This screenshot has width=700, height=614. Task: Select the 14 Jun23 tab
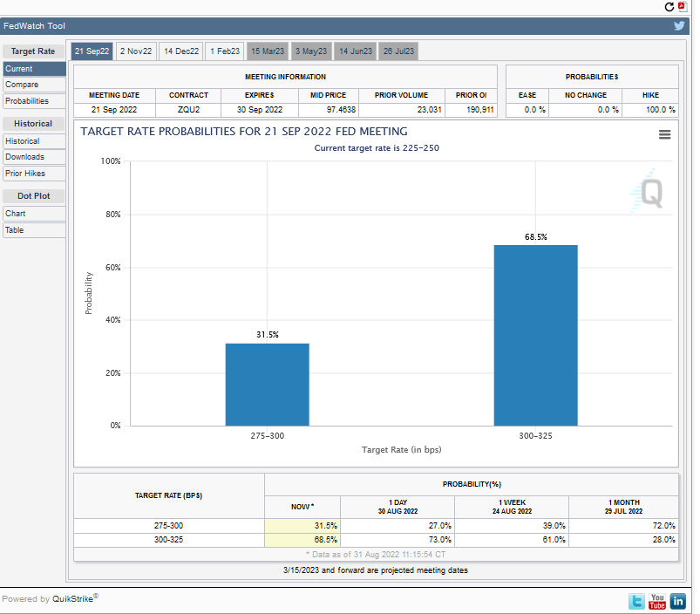[x=356, y=51]
